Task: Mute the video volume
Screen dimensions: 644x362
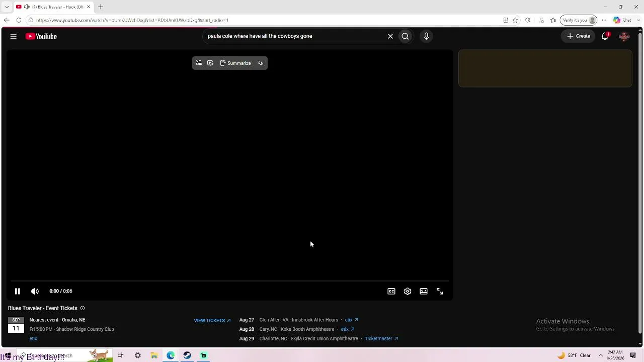Action: pyautogui.click(x=35, y=291)
